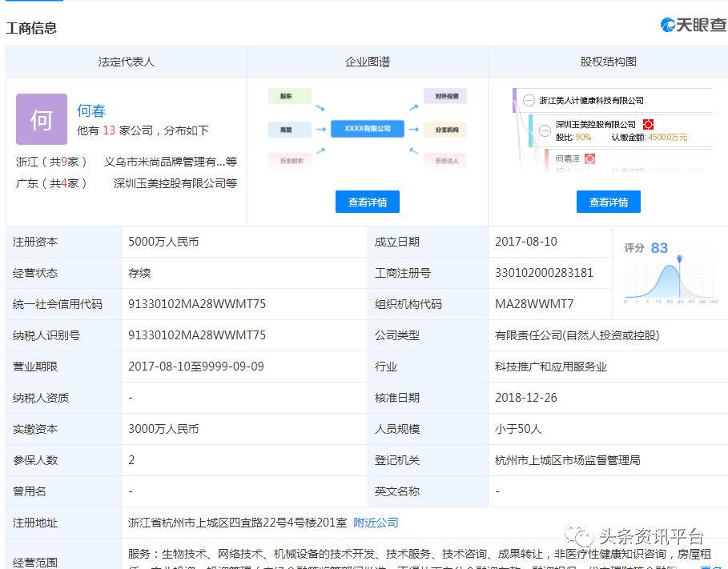Click the 历史股东 node in the enterprise graph
Viewport: 728px width, 569px height.
pyautogui.click(x=290, y=161)
